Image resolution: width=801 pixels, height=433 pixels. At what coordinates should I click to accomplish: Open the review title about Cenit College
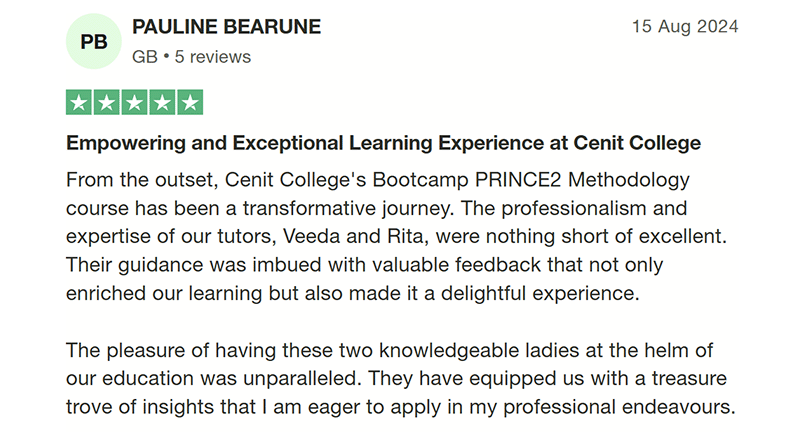[383, 143]
